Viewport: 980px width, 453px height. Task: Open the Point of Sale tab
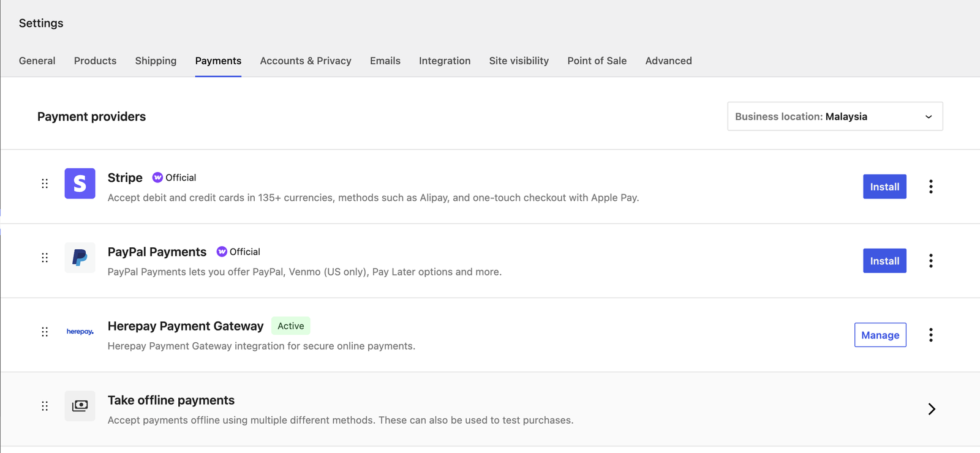(597, 61)
